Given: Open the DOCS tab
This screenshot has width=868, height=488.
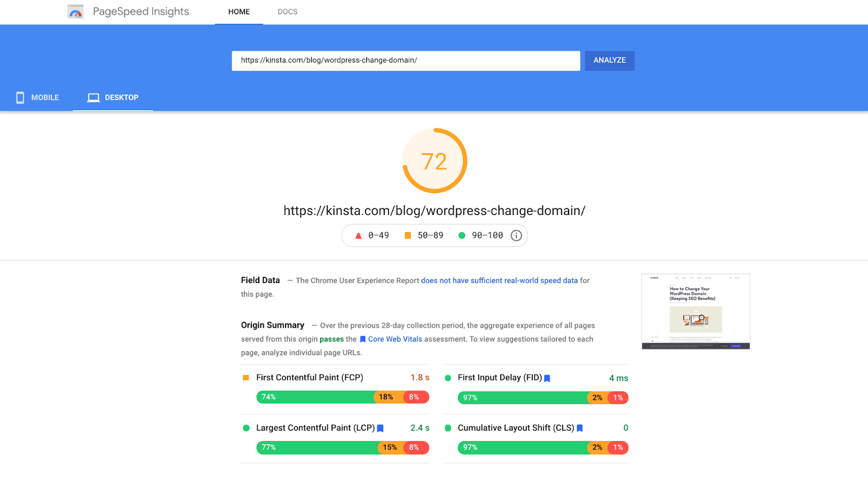Looking at the screenshot, I should coord(288,12).
